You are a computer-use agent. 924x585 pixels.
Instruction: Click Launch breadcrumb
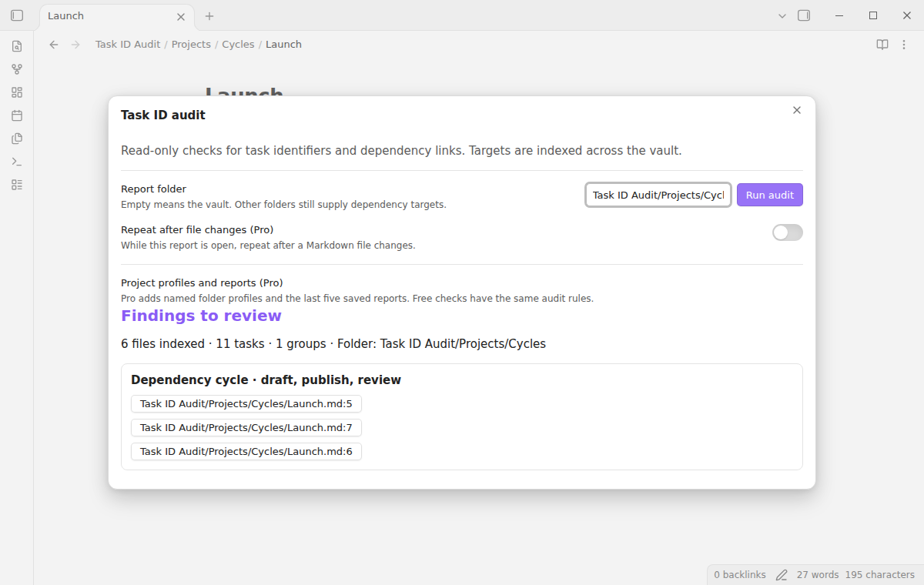click(x=283, y=45)
